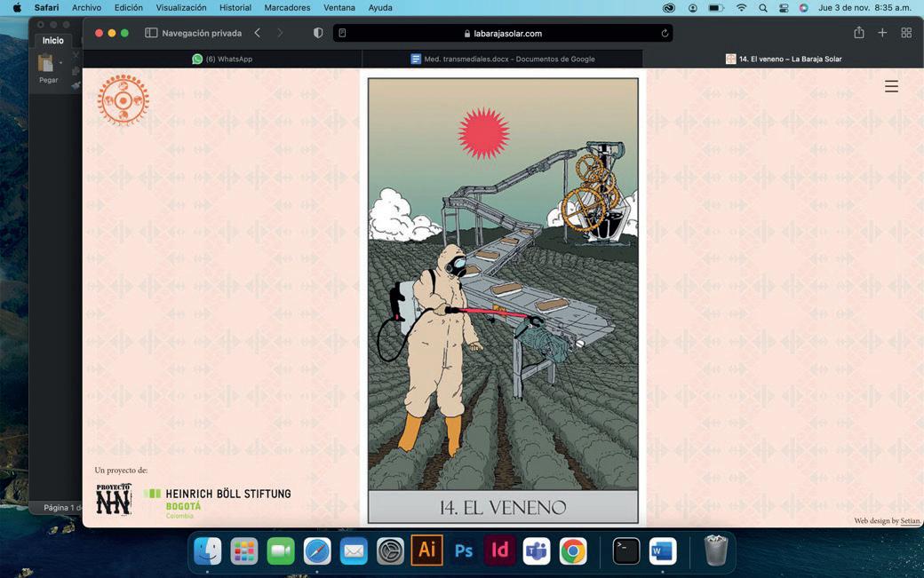Click the user account icon in menu bar
924x578 pixels.
click(693, 8)
